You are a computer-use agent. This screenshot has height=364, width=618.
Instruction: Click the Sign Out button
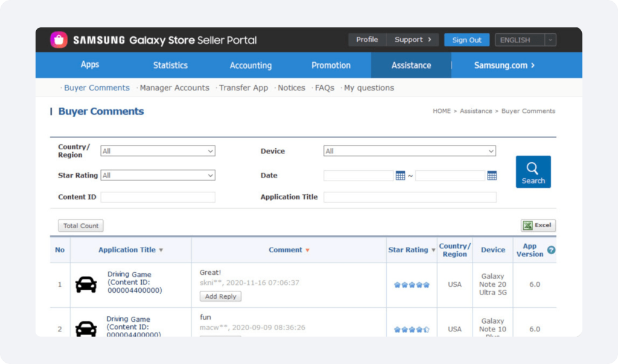click(467, 40)
